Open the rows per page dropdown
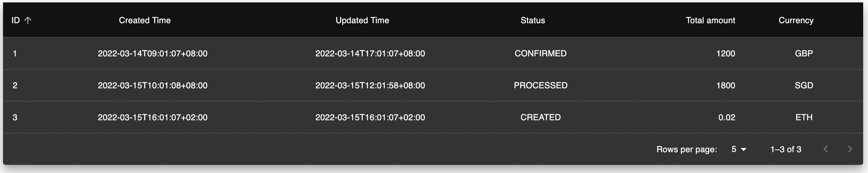The image size is (868, 173). coord(739,149)
